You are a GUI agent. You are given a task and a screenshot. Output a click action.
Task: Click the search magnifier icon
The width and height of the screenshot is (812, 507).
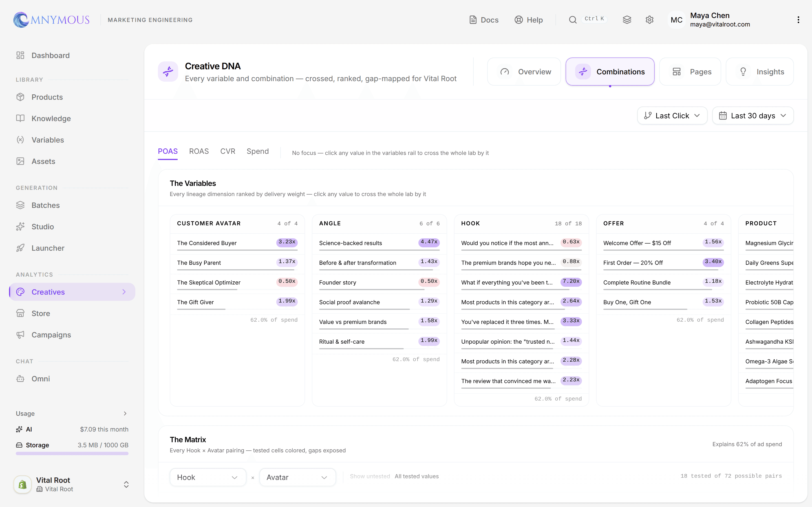click(573, 20)
